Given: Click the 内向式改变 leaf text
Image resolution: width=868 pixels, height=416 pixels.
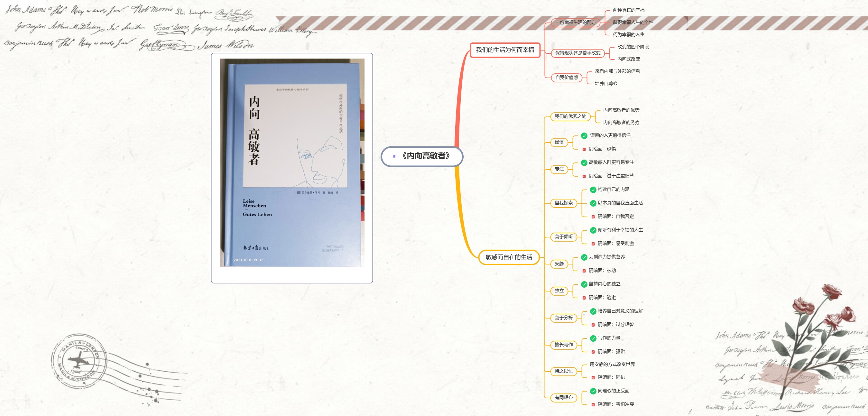Looking at the screenshot, I should click(x=628, y=59).
